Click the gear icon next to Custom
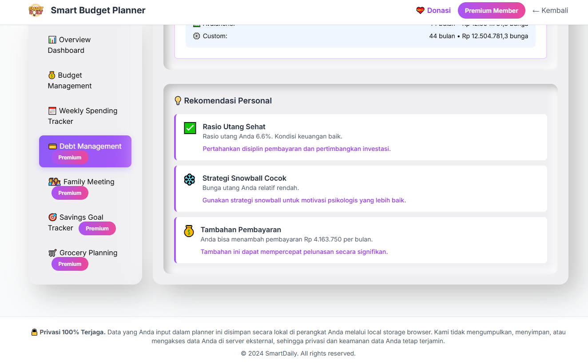Image resolution: width=588 pixels, height=364 pixels. pos(197,36)
